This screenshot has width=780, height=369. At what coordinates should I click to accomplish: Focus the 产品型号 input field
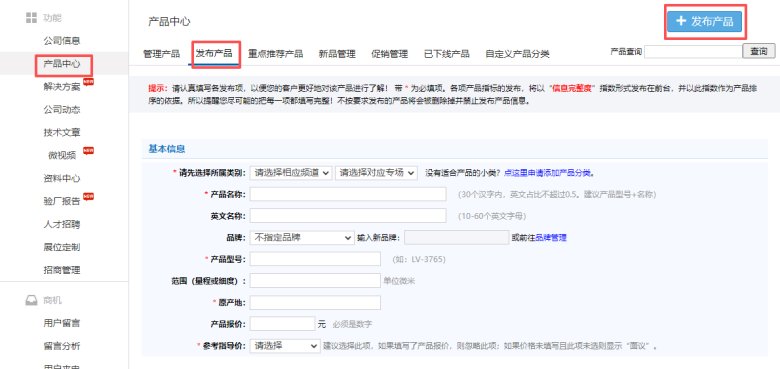pos(315,259)
